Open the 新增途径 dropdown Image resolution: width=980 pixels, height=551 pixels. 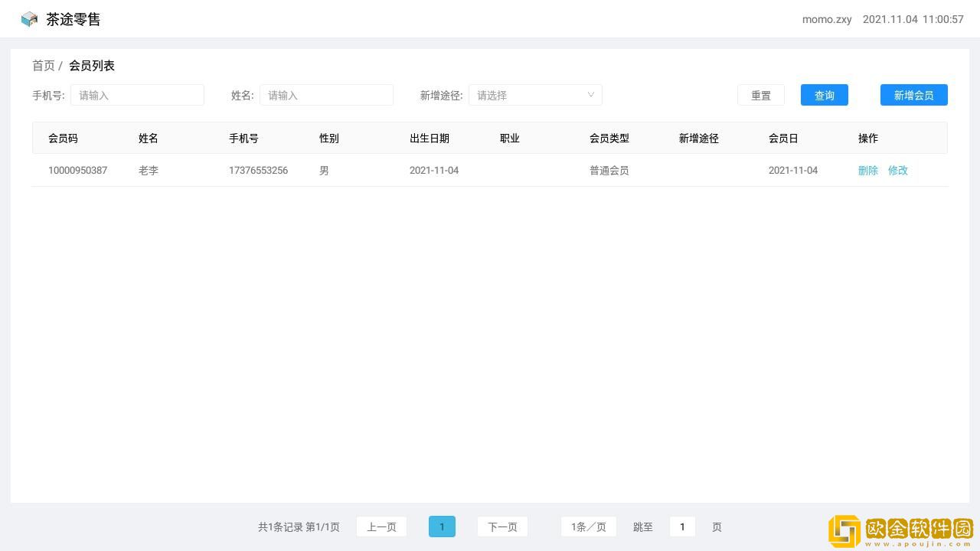click(x=535, y=95)
